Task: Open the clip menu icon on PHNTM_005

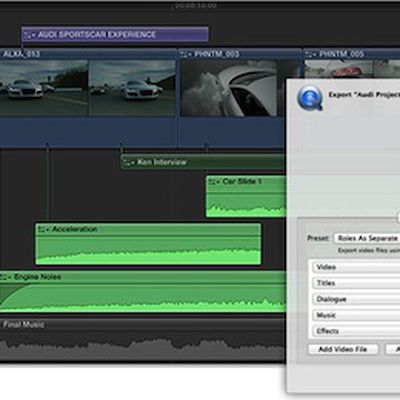Action: [311, 54]
